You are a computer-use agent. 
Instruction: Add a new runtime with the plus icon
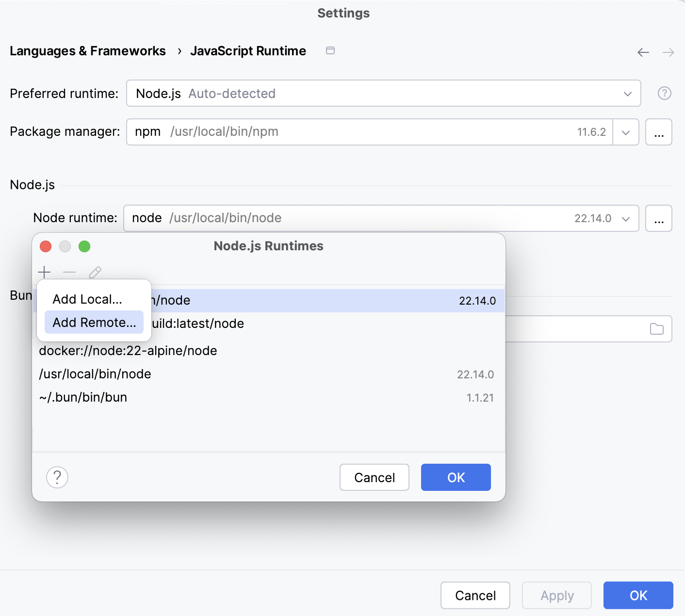tap(44, 272)
